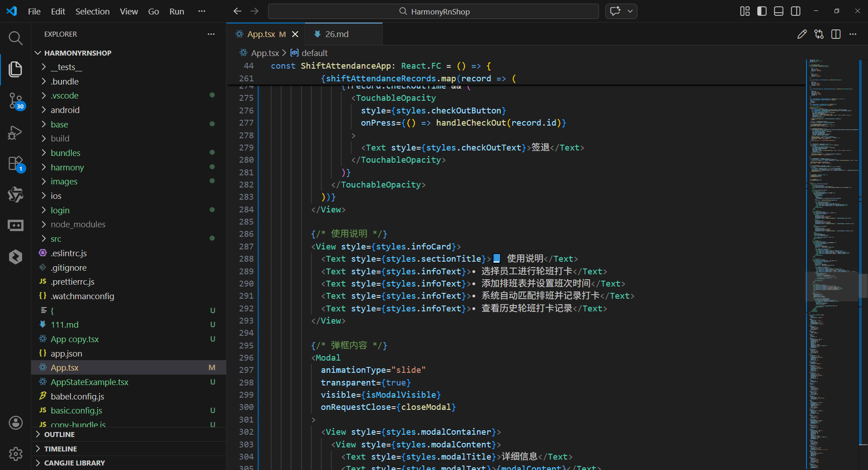Image resolution: width=868 pixels, height=470 pixels.
Task: Expand the __tests__ folder
Action: point(128,67)
